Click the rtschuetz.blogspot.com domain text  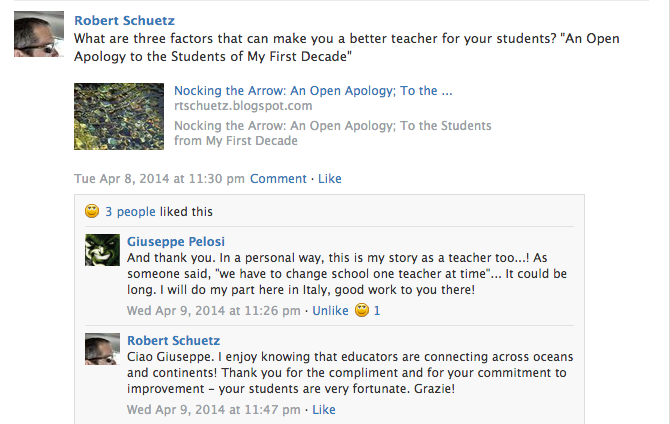pyautogui.click(x=243, y=105)
